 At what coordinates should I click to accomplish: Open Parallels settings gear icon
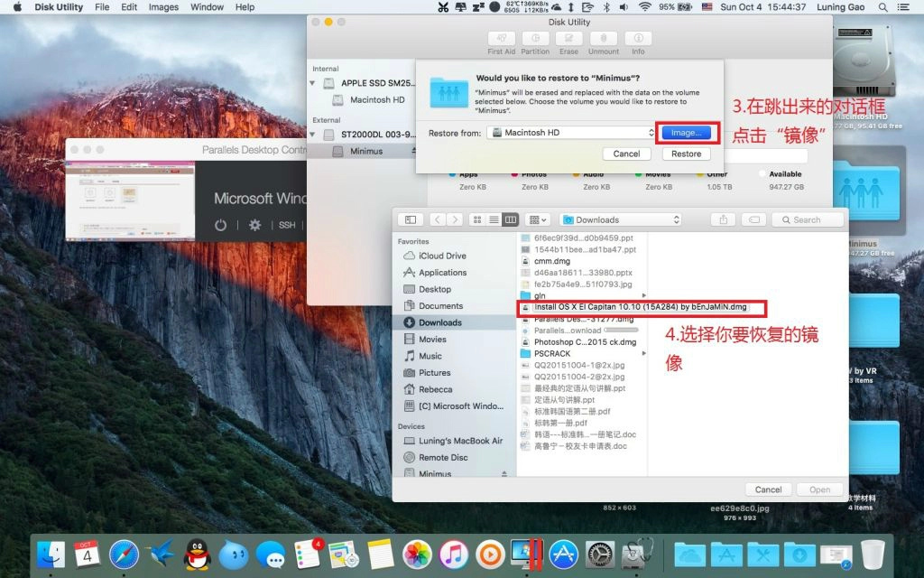tap(254, 225)
